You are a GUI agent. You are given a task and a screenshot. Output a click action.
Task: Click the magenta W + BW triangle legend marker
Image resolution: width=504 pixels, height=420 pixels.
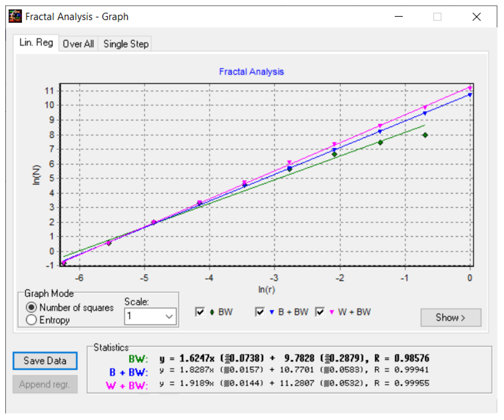tap(332, 312)
